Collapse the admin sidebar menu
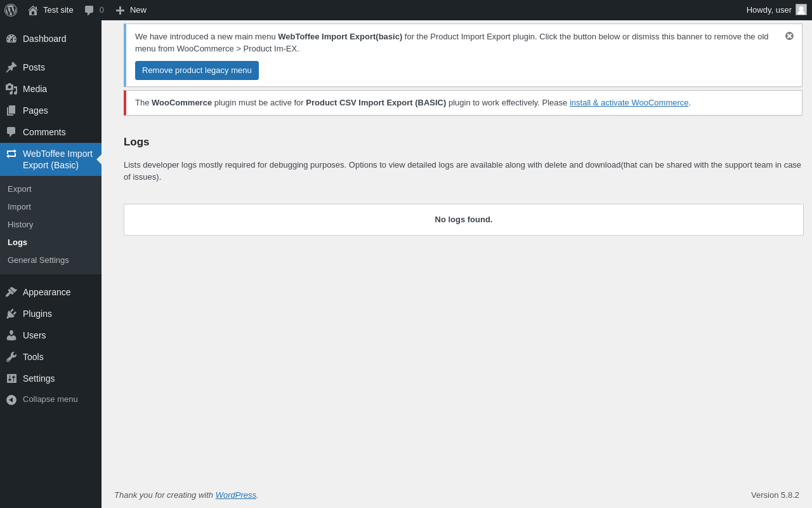 coord(50,399)
